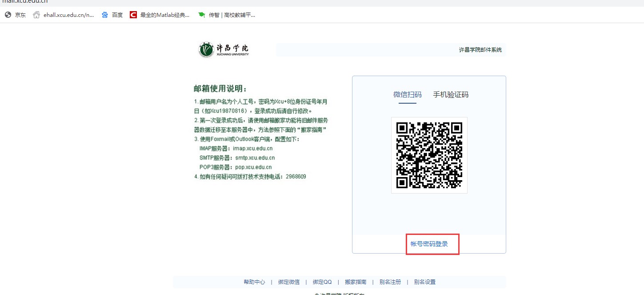Open the 绑定微信 footer link

[x=289, y=282]
